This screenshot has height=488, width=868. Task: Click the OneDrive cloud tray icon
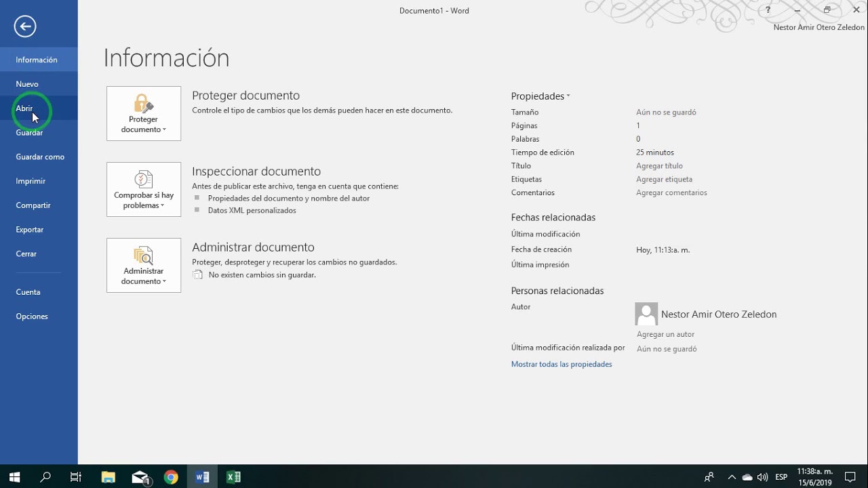[747, 477]
